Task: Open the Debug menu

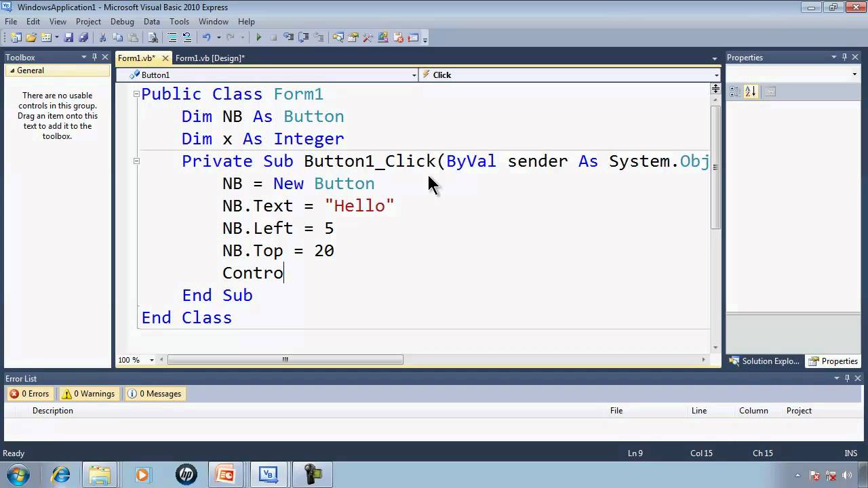Action: [x=122, y=22]
